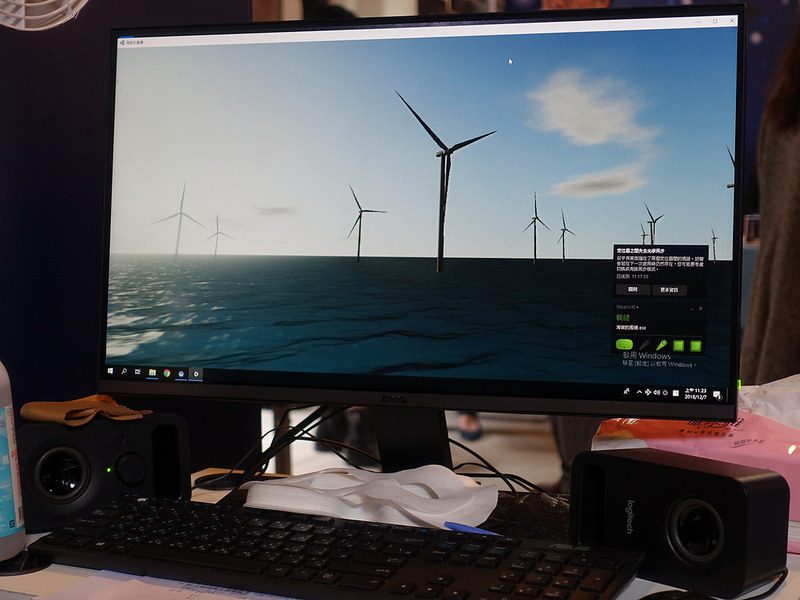This screenshot has height=600, width=800.
Task: Open Task View from the taskbar
Action: click(x=137, y=371)
